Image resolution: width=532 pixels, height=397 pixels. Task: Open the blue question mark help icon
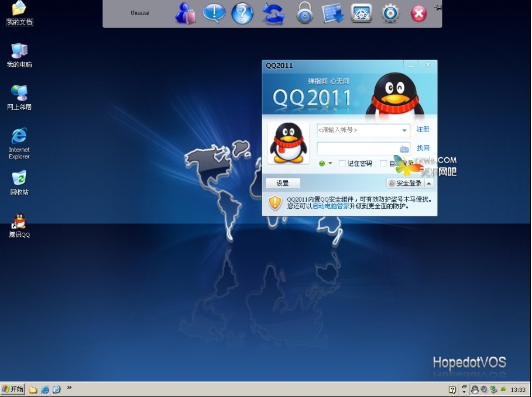click(x=242, y=13)
